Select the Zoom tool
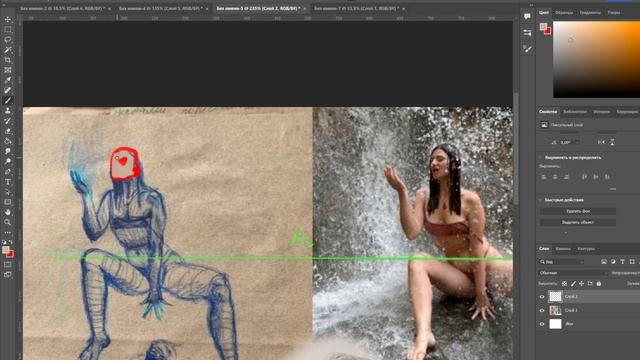 8,222
